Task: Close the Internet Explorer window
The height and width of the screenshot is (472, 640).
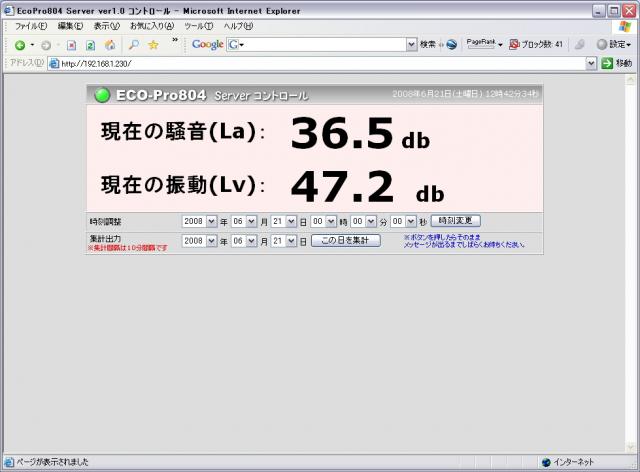Action: (x=629, y=11)
